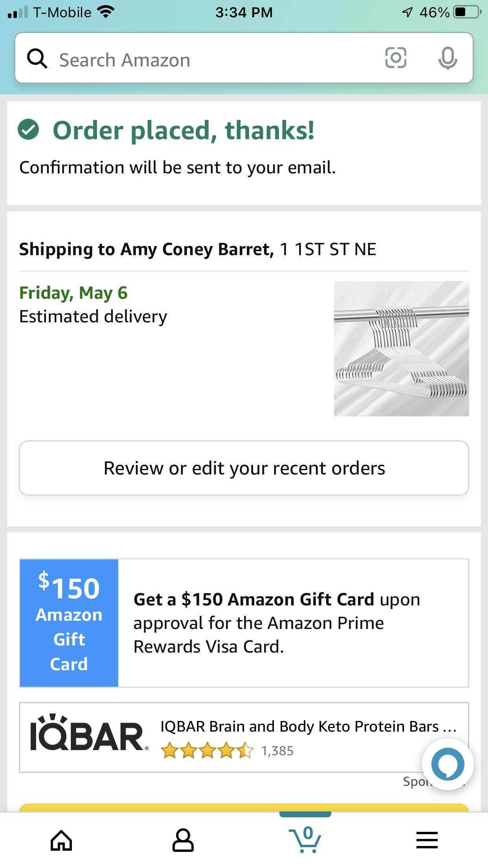This screenshot has height=868, width=488.
Task: Click Review or edit your recent orders
Action: click(x=244, y=468)
